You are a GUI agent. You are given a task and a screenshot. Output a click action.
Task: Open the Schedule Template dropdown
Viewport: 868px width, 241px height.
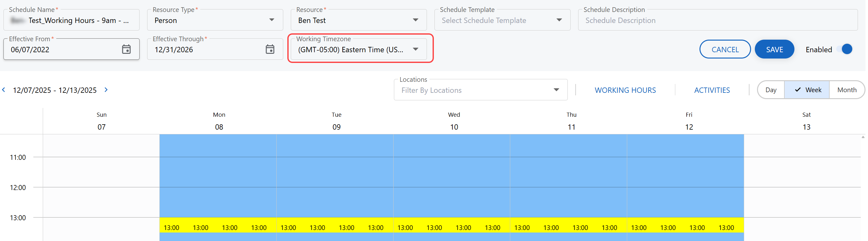(559, 20)
